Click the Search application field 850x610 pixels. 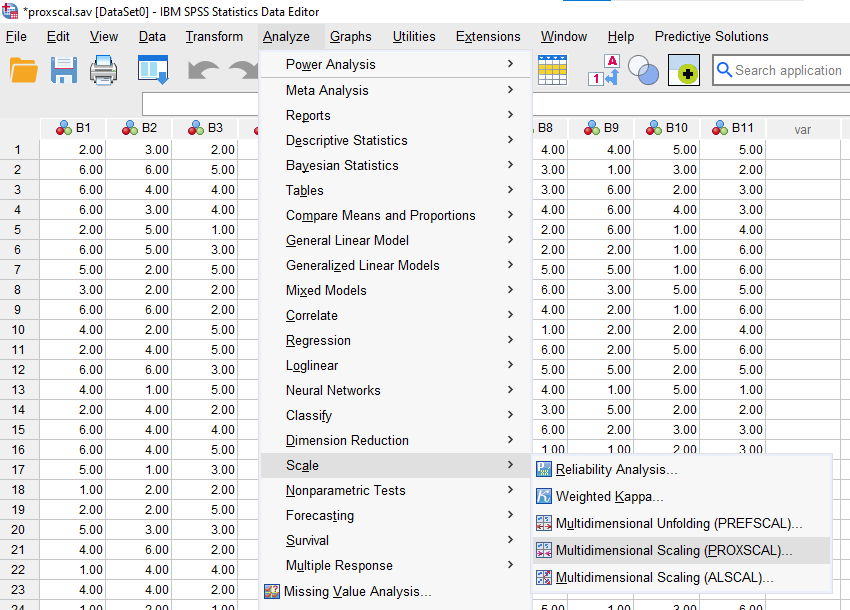click(x=787, y=70)
